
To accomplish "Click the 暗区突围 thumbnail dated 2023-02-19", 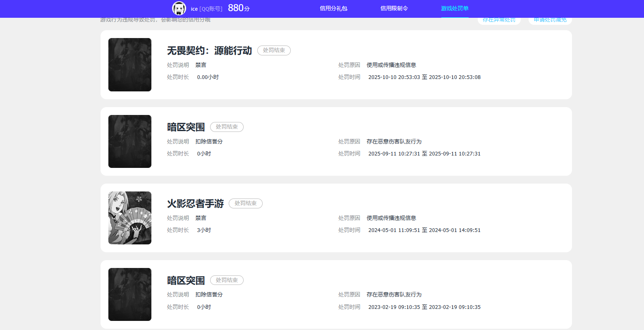I will (130, 294).
